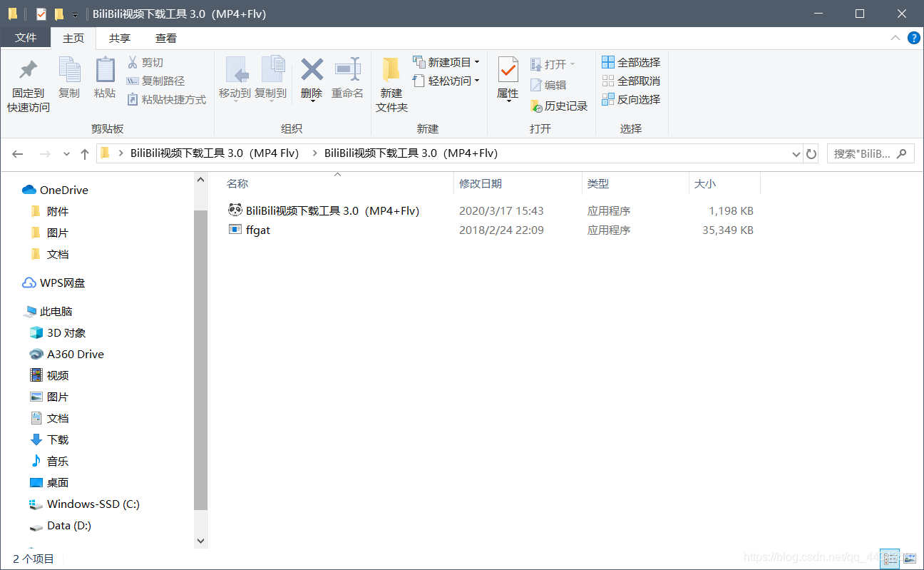The width and height of the screenshot is (924, 570).
Task: Open Quick Access Toolbar customize arrow
Action: [75, 15]
